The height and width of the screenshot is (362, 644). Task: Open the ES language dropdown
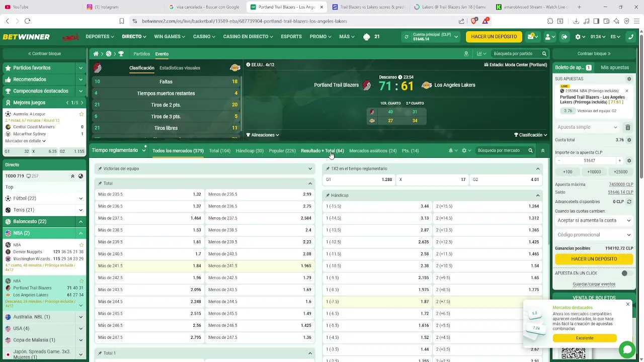pos(615,37)
